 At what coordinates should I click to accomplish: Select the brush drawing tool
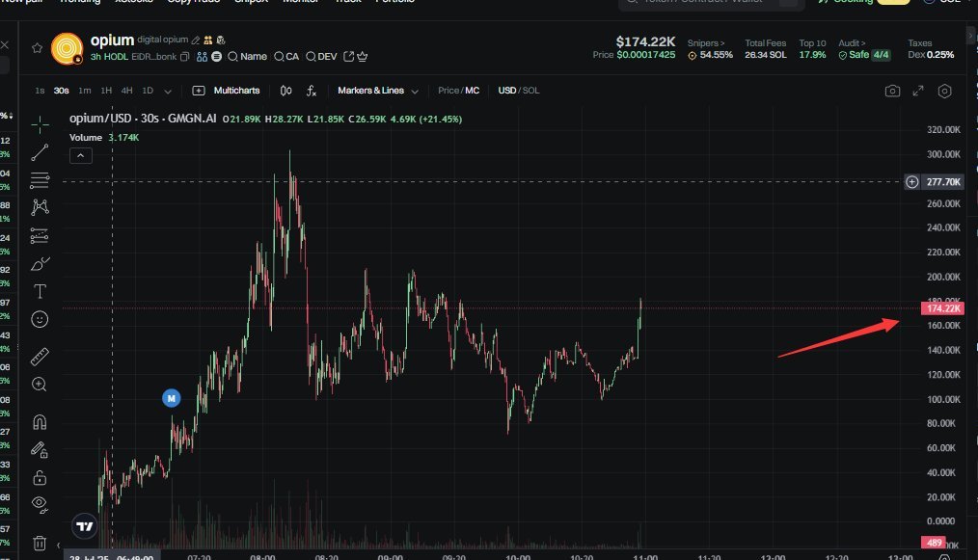(40, 264)
